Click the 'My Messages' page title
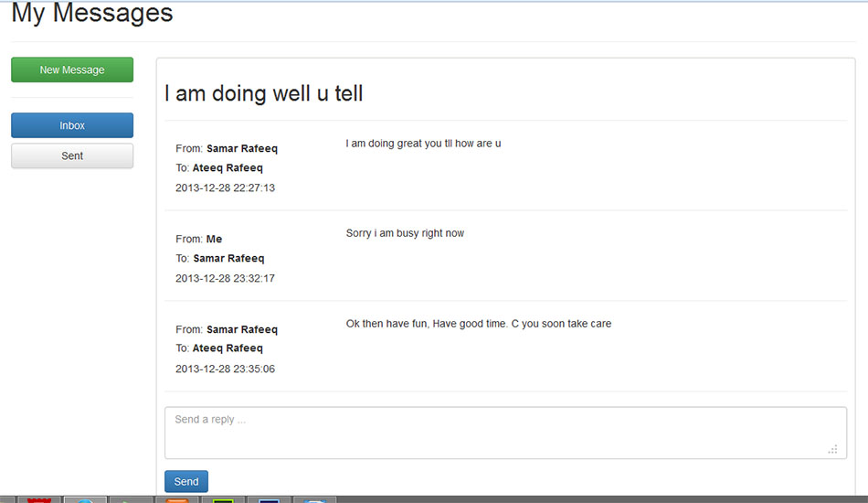Screen dimensions: 868x503 pyautogui.click(x=91, y=14)
